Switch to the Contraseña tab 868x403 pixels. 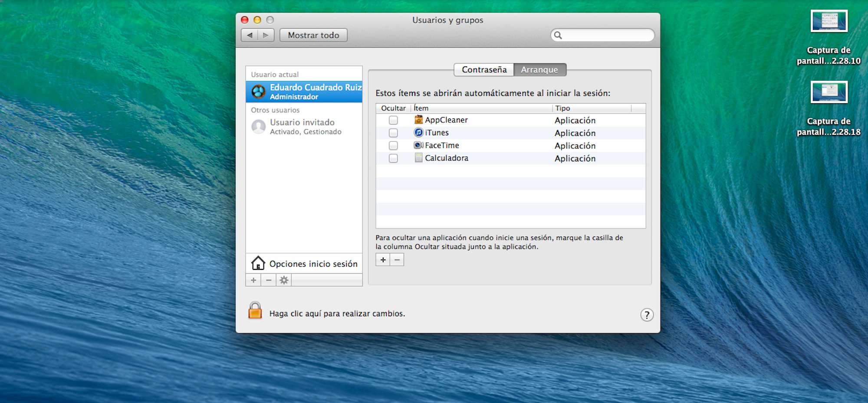point(484,70)
